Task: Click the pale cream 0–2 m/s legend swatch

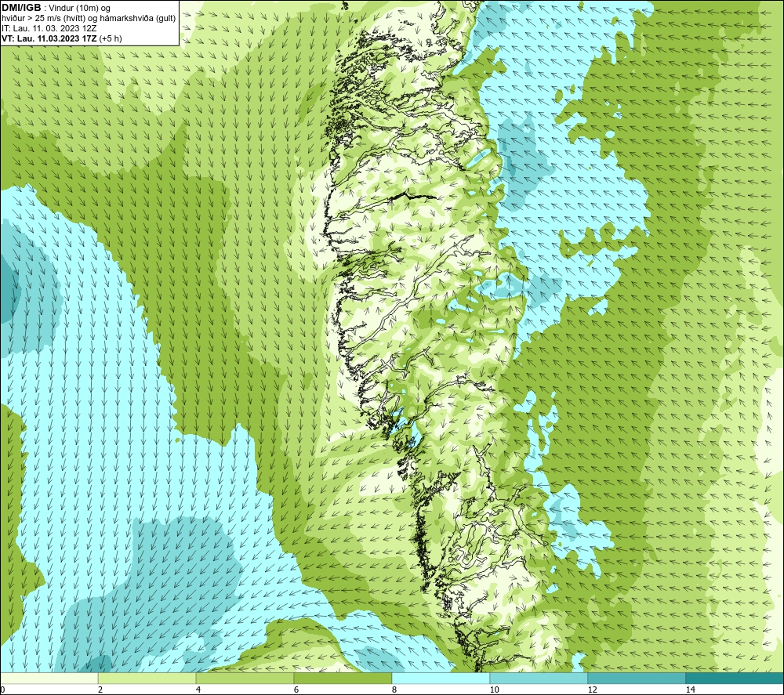Action: tap(49, 678)
